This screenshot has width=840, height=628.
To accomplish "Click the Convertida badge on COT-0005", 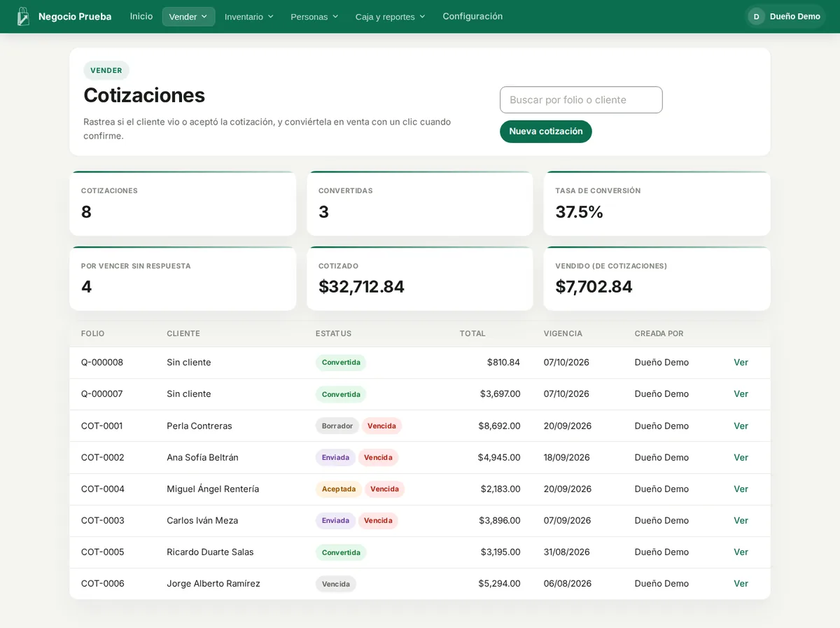I will (341, 552).
